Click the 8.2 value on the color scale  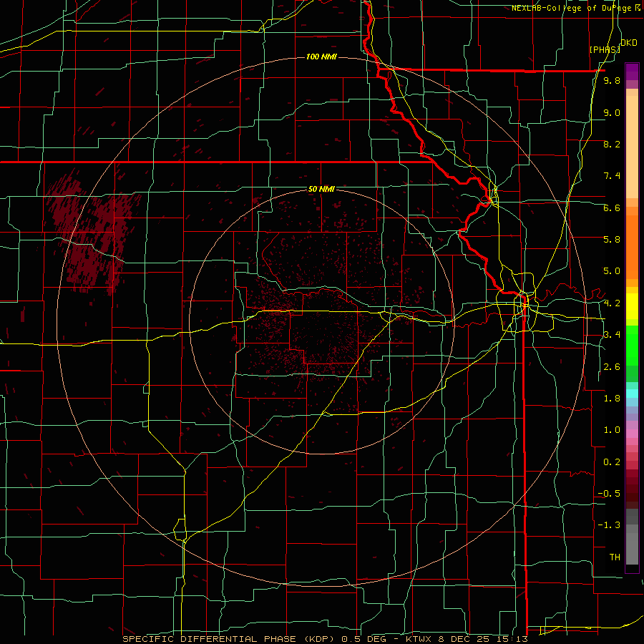point(612,144)
